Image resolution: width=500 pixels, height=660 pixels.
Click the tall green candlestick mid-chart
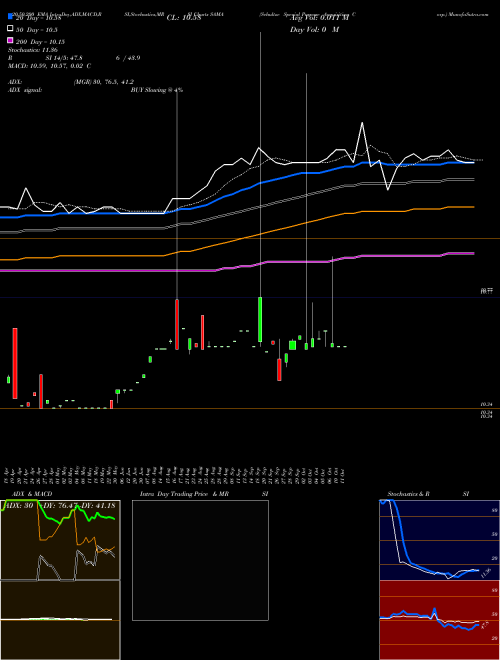point(260,319)
